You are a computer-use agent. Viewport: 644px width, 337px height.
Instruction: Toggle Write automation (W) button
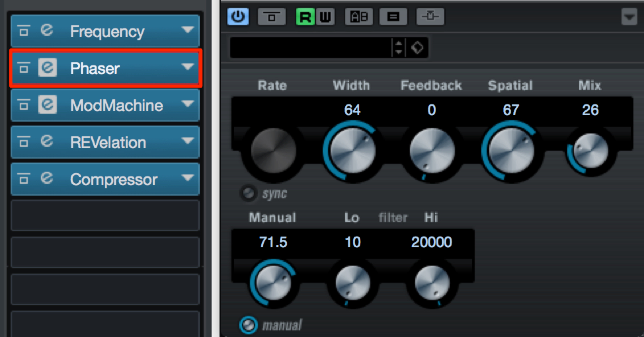pyautogui.click(x=325, y=17)
